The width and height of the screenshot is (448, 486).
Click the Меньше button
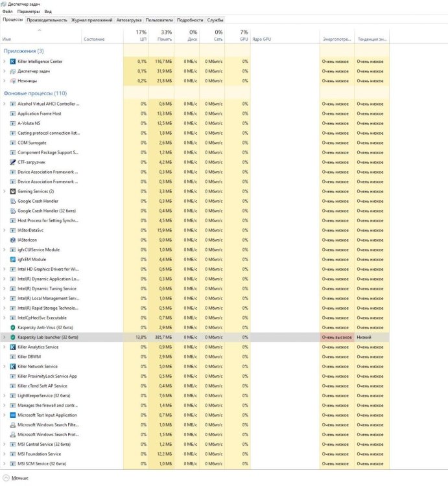pyautogui.click(x=16, y=478)
